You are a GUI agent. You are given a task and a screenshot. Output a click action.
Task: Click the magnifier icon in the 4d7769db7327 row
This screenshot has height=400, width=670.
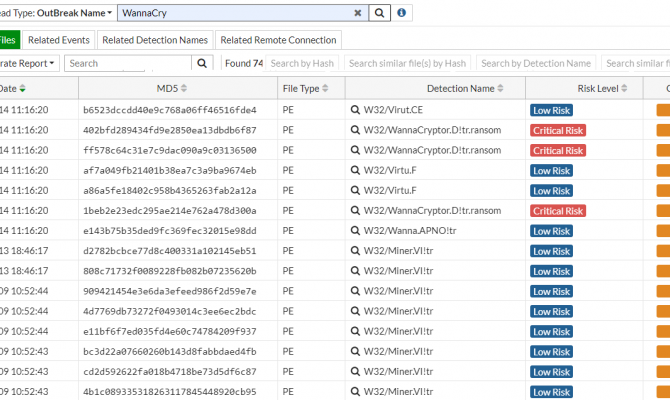coord(355,311)
